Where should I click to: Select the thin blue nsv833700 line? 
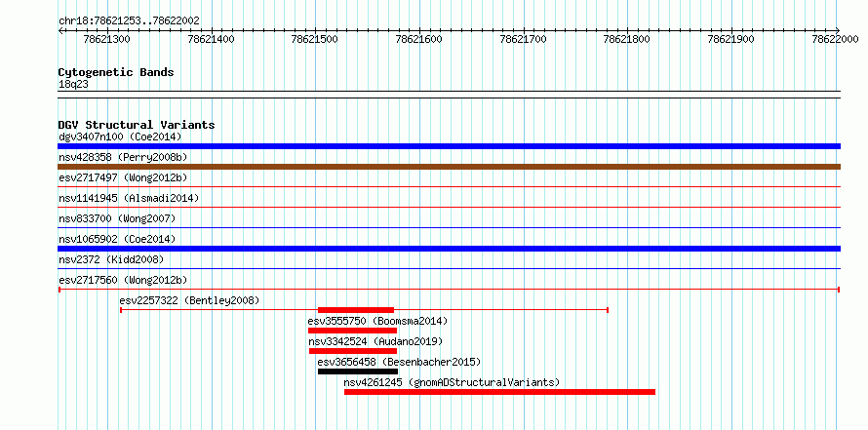449,228
